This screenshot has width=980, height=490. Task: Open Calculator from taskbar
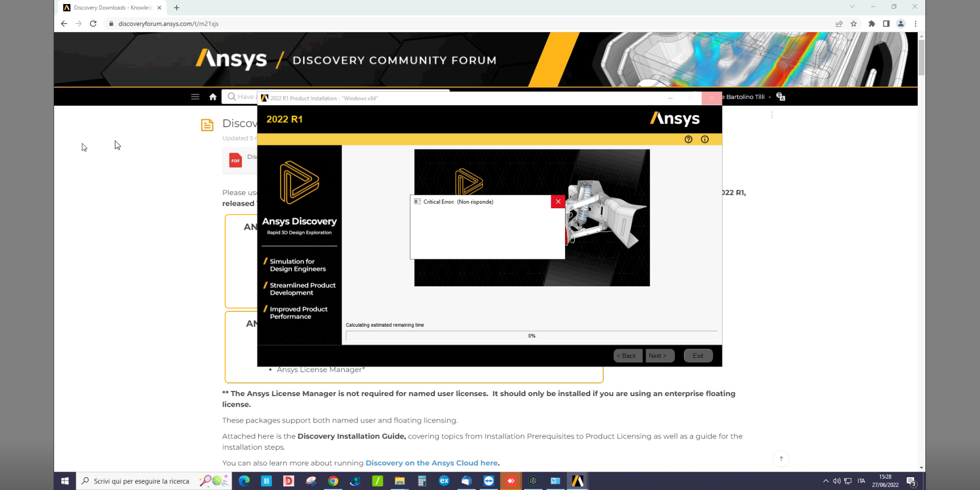point(422,481)
